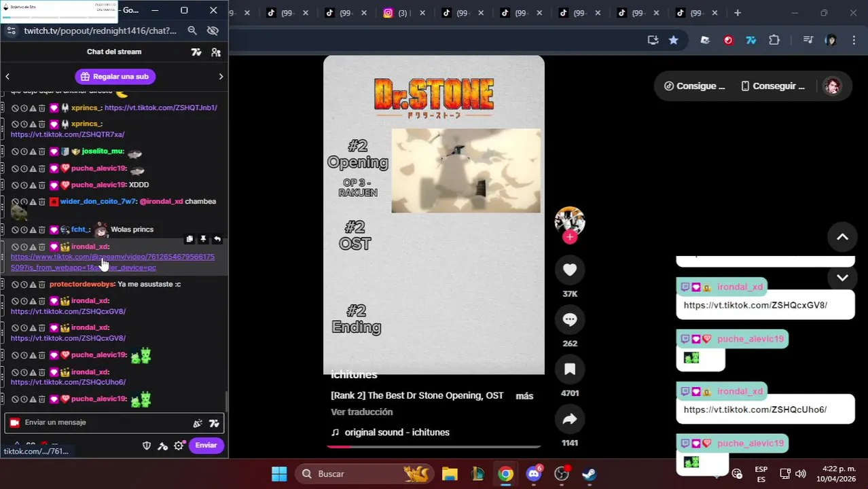Open the ZSHQTR7xa TikTok link from xprincs_
The width and height of the screenshot is (868, 489).
pos(67,134)
